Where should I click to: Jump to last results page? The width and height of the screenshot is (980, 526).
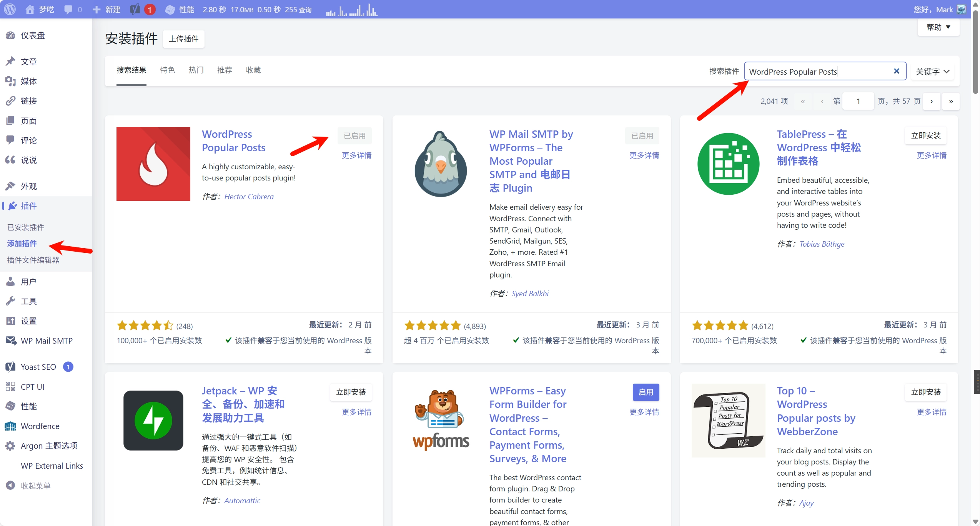pyautogui.click(x=951, y=101)
